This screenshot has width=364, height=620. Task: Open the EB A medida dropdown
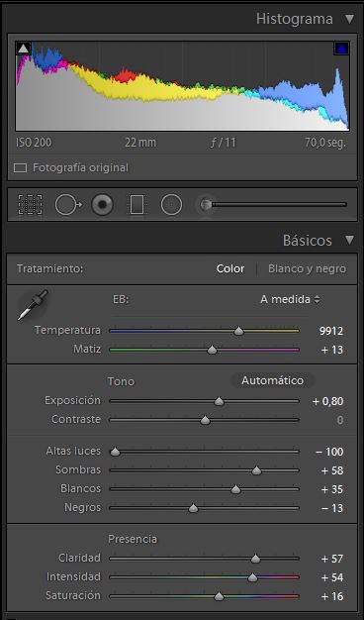290,299
